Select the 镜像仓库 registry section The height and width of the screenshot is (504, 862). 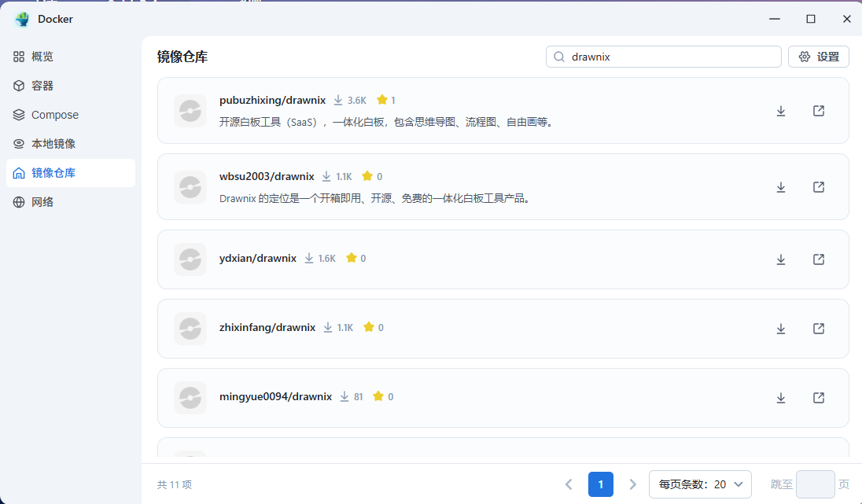click(70, 173)
